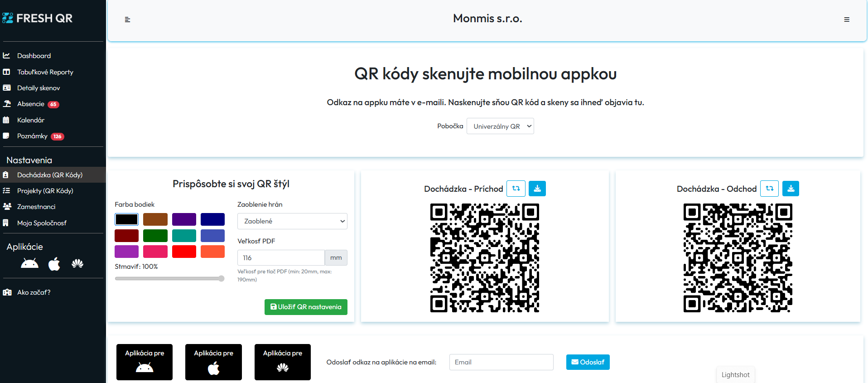Select the bright red color swatch
Image resolution: width=868 pixels, height=383 pixels.
(184, 252)
